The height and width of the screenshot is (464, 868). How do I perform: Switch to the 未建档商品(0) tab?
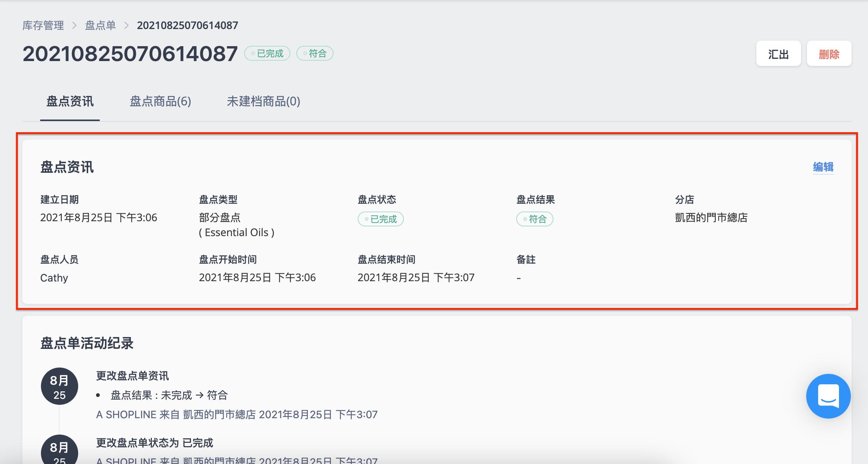tap(264, 101)
